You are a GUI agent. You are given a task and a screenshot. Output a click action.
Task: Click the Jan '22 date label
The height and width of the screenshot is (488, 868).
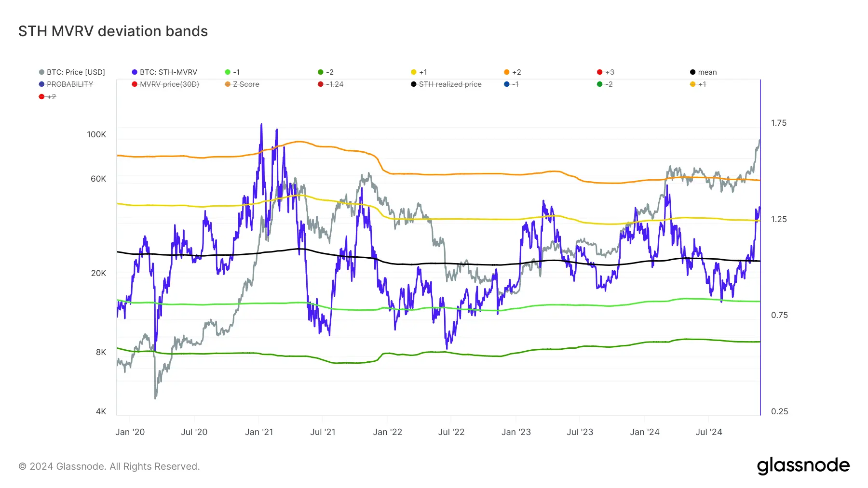(x=388, y=432)
